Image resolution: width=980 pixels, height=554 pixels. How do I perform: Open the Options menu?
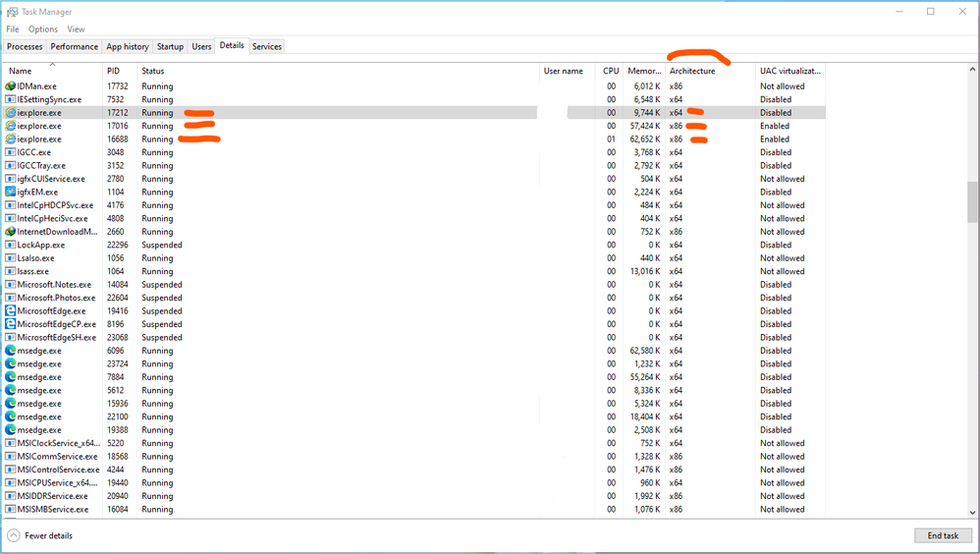coord(43,28)
